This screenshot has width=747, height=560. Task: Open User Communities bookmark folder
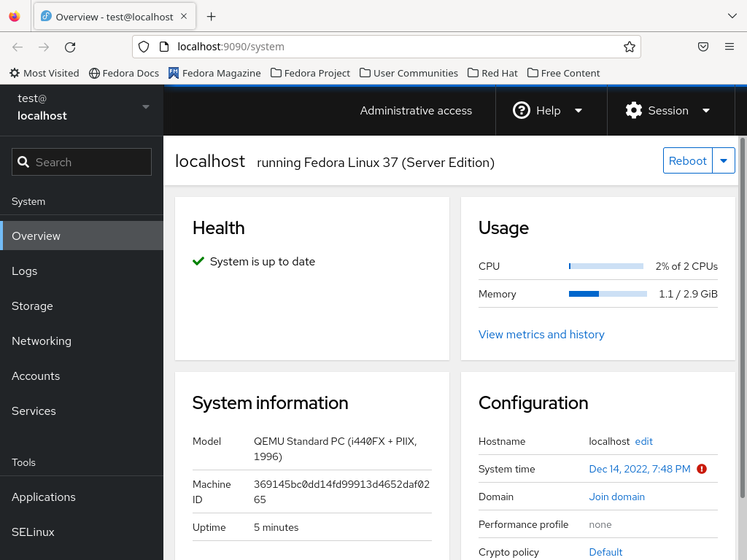click(409, 73)
